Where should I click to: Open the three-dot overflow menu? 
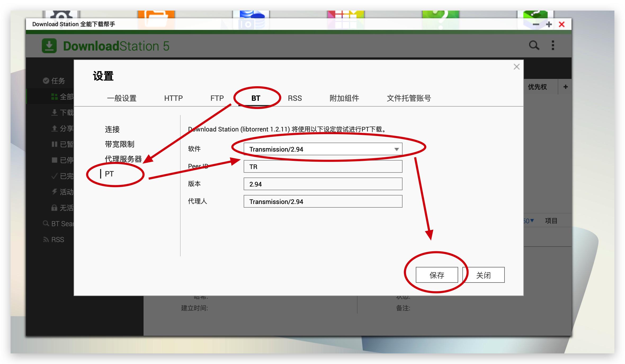pos(553,46)
